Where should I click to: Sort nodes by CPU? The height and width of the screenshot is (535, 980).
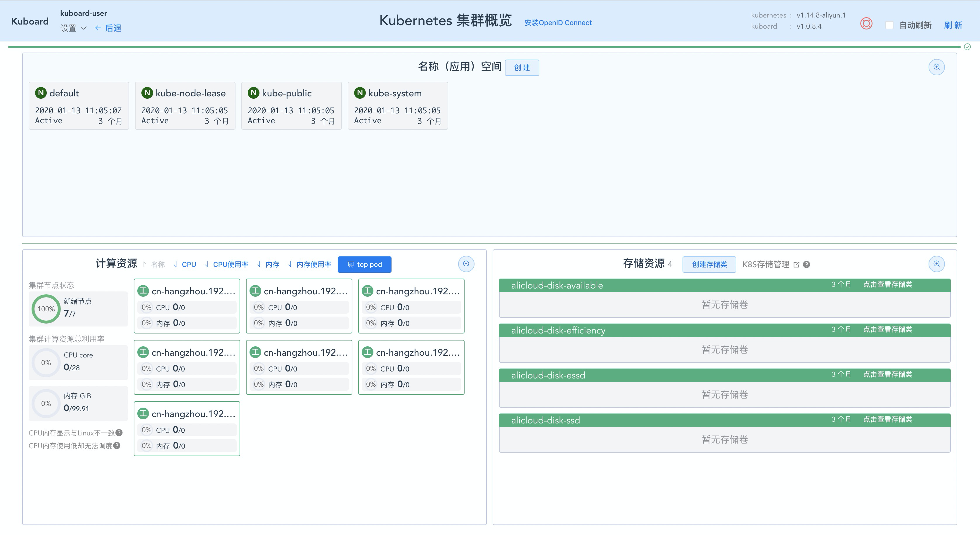point(185,265)
